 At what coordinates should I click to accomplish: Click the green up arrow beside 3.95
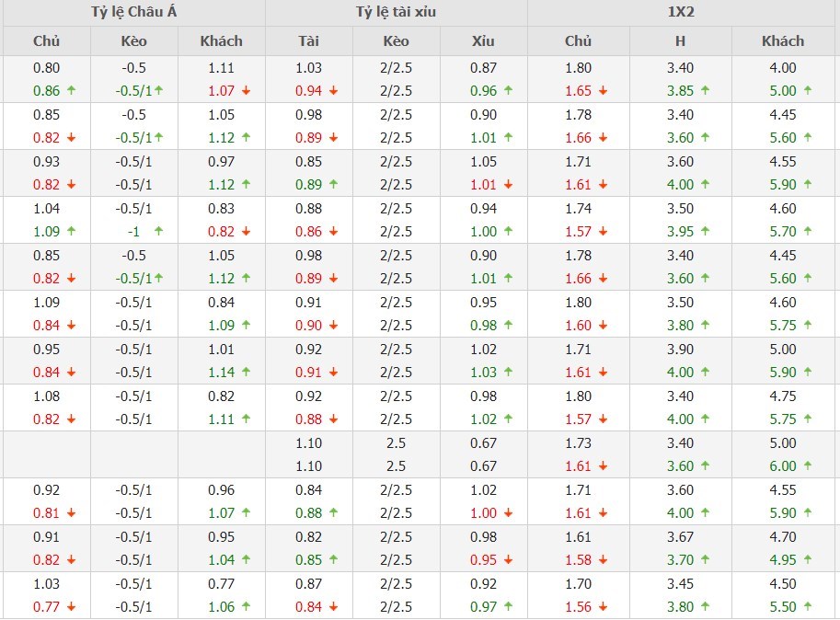[706, 232]
